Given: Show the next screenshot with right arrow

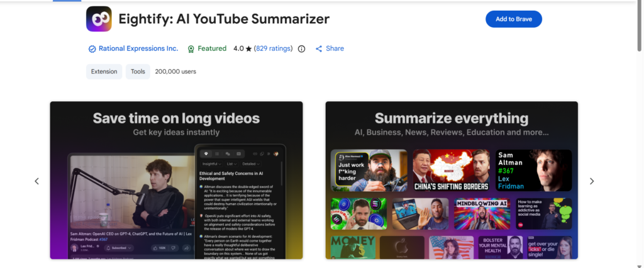Looking at the screenshot, I should coord(592,181).
